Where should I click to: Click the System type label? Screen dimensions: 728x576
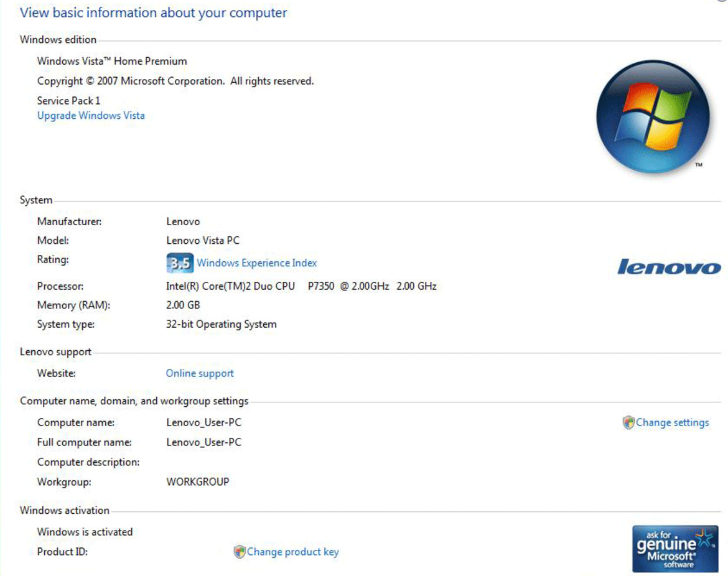[x=66, y=325]
